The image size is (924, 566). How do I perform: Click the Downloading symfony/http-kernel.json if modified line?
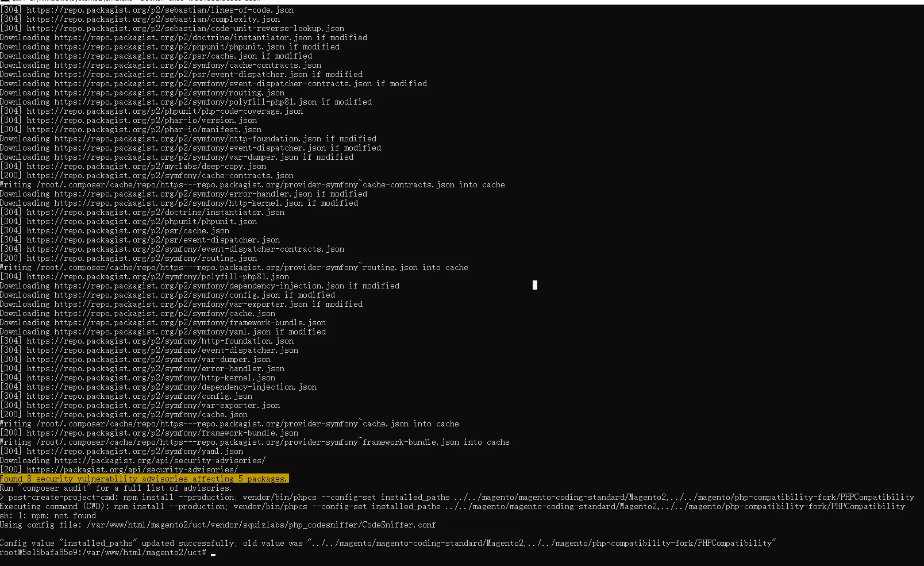pyautogui.click(x=179, y=203)
